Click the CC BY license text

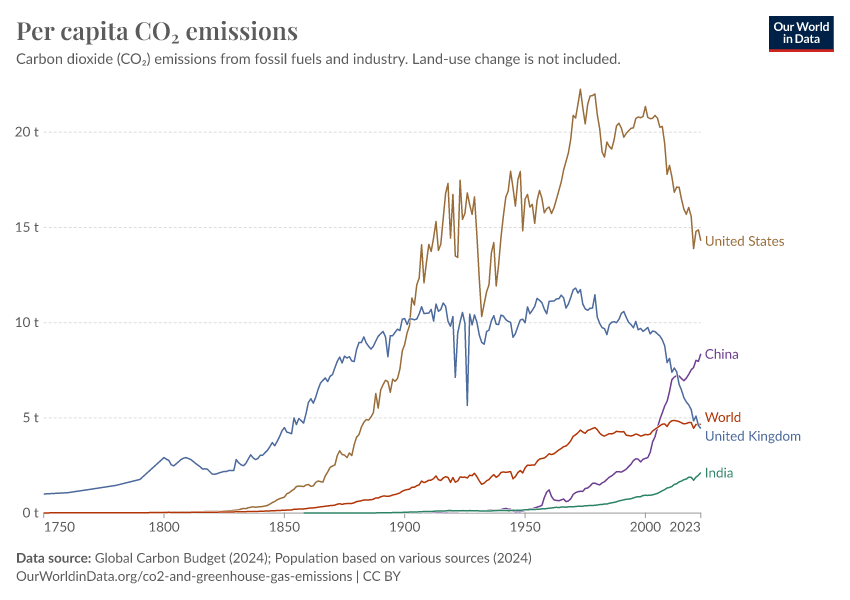tap(382, 576)
